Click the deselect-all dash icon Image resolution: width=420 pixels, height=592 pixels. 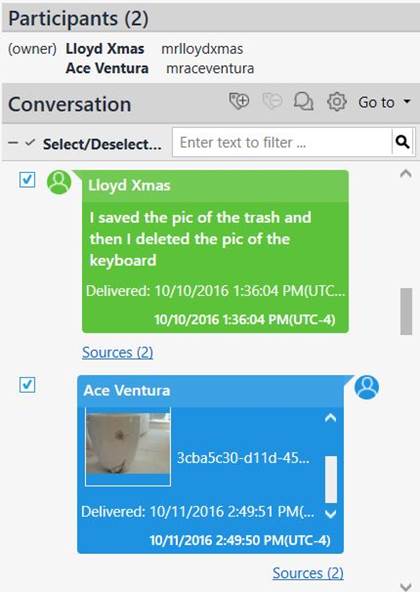click(13, 143)
